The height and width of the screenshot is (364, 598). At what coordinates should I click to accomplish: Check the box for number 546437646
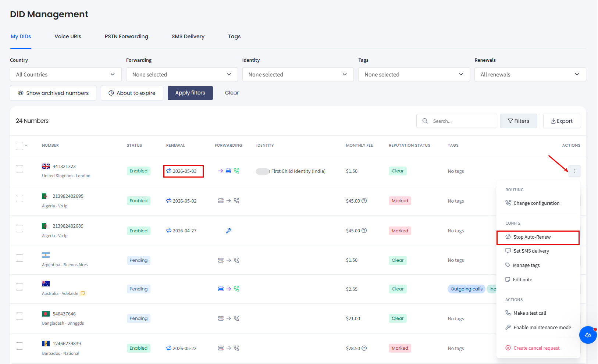click(19, 316)
